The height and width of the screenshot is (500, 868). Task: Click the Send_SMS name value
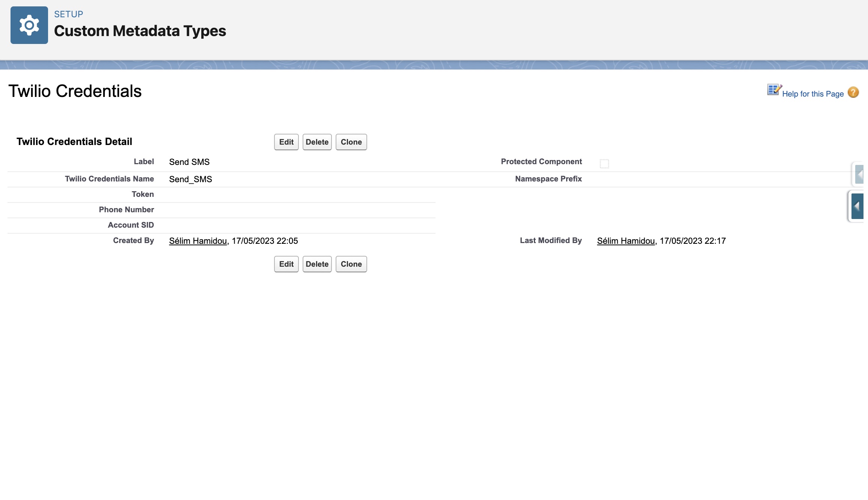(x=191, y=179)
